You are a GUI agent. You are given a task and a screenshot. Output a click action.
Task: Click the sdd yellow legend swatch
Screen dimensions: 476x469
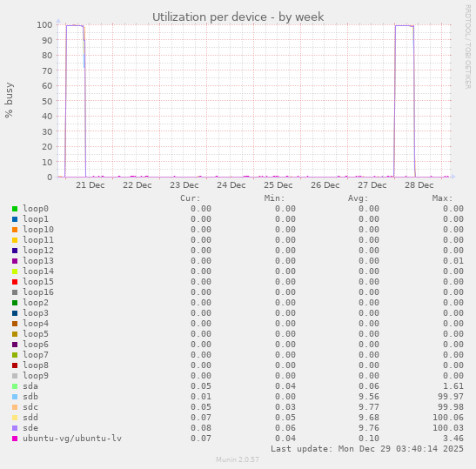click(15, 418)
